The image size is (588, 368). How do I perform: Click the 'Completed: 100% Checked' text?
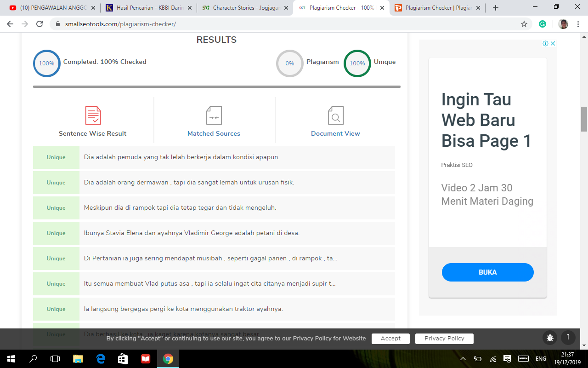(x=105, y=62)
